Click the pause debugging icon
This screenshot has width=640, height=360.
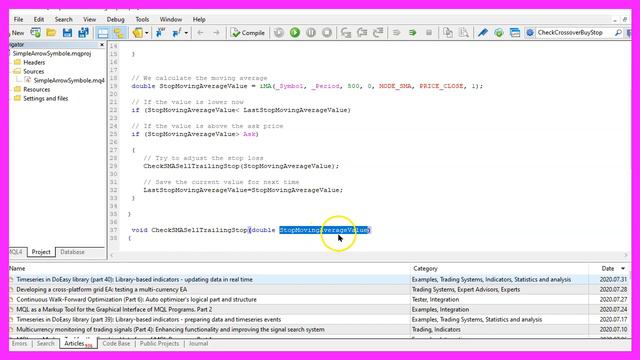311,33
